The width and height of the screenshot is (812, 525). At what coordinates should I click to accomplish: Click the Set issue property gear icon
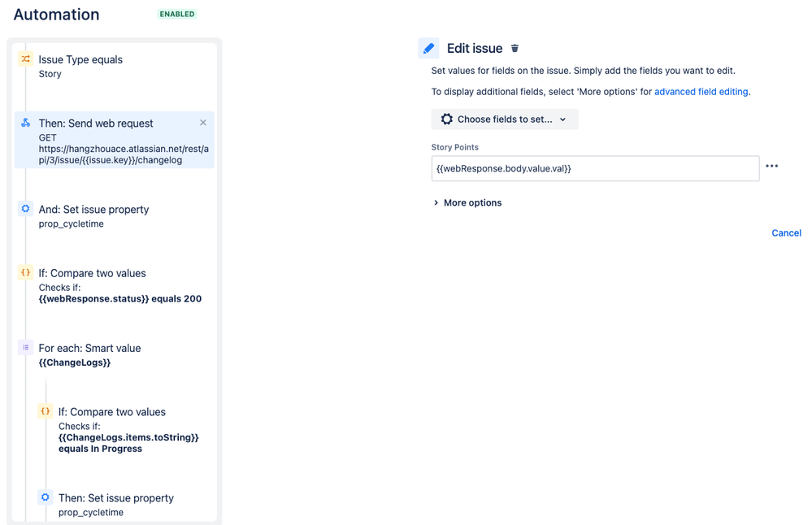tap(25, 209)
